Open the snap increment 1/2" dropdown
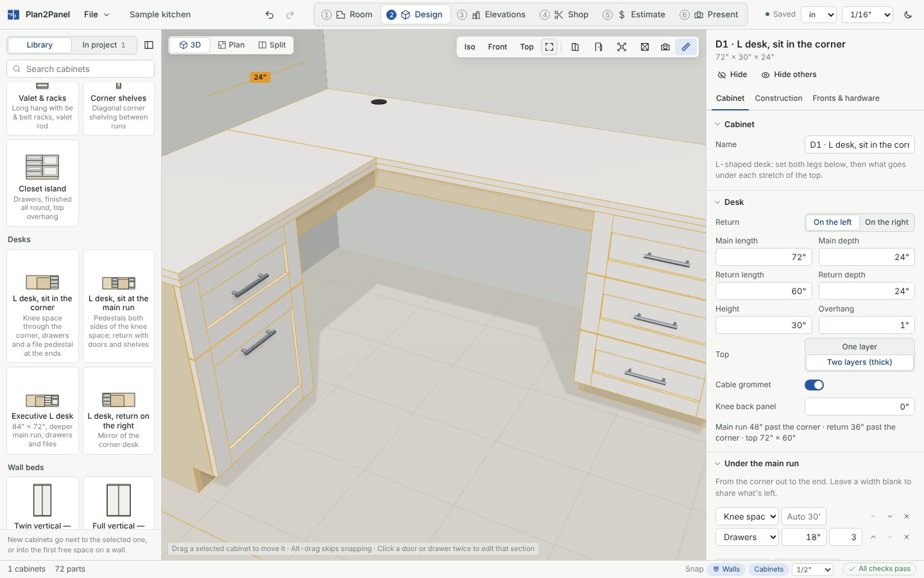924x578 pixels. tap(813, 569)
